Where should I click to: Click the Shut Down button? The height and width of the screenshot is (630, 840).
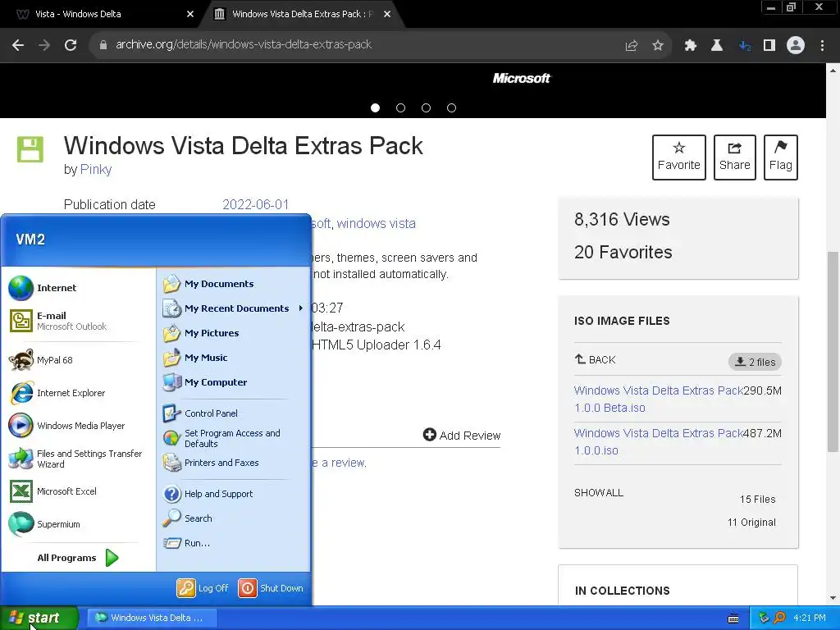pos(271,587)
